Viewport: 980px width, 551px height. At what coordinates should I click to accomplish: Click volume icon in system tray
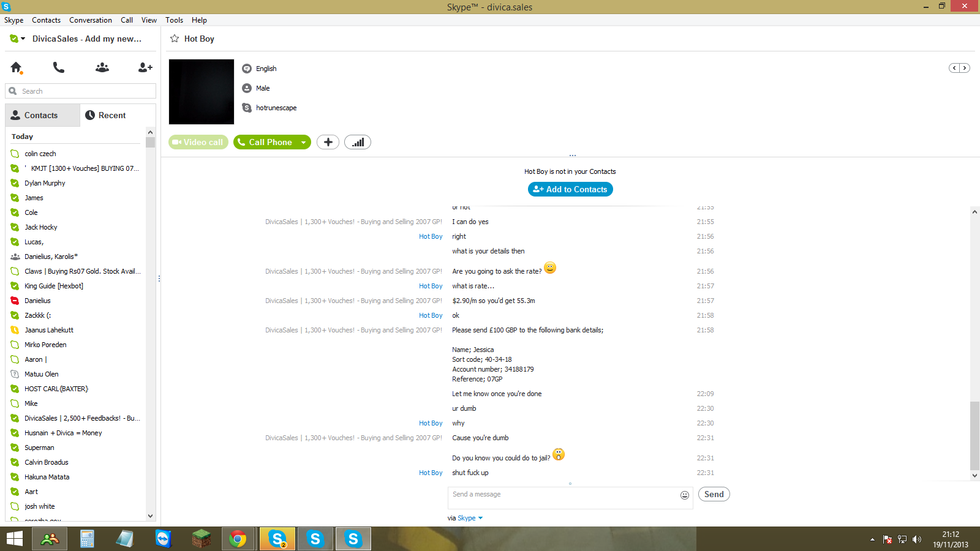(917, 539)
